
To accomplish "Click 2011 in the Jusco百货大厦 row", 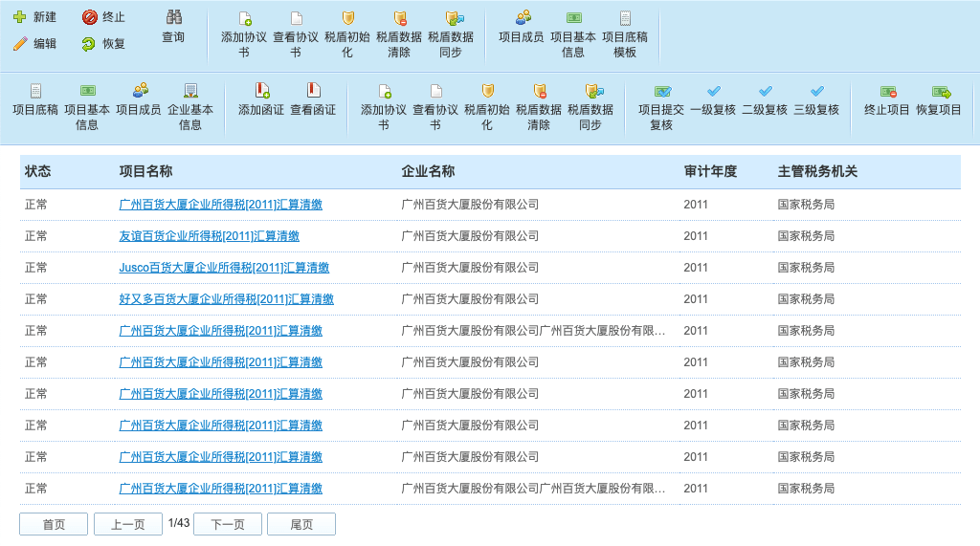I will click(x=696, y=268).
